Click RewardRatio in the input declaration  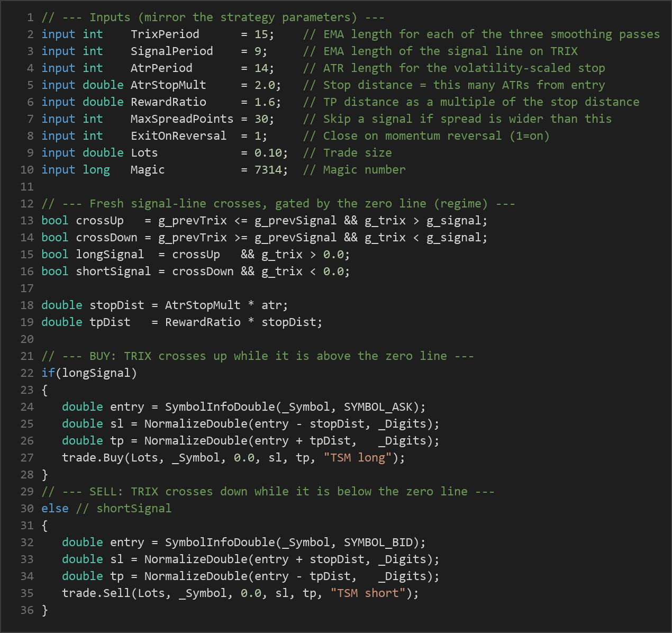pyautogui.click(x=168, y=102)
